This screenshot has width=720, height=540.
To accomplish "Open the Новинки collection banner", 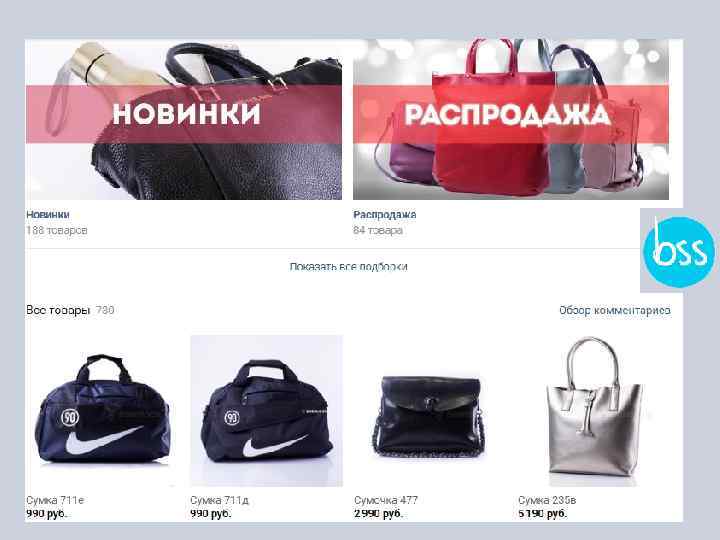I will click(184, 119).
